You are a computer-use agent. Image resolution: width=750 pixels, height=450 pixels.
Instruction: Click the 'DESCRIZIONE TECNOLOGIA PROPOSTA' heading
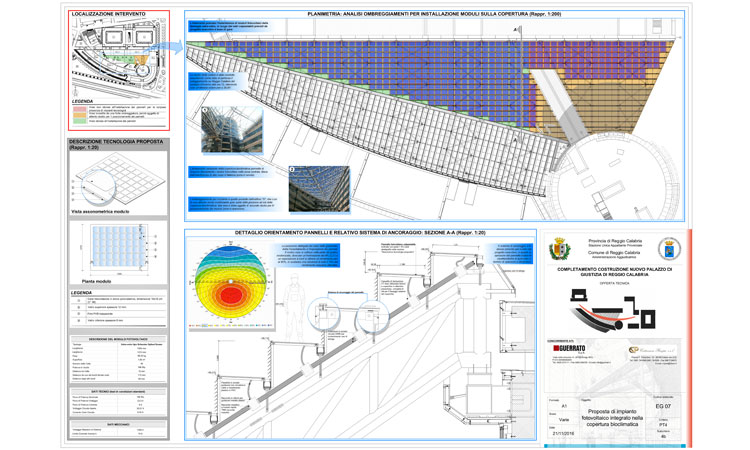pos(116,142)
